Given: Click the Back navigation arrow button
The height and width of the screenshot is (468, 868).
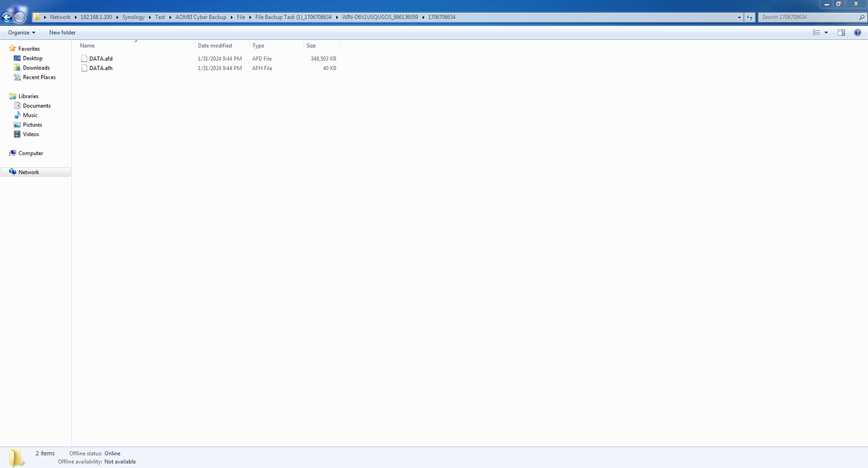Looking at the screenshot, I should point(7,17).
